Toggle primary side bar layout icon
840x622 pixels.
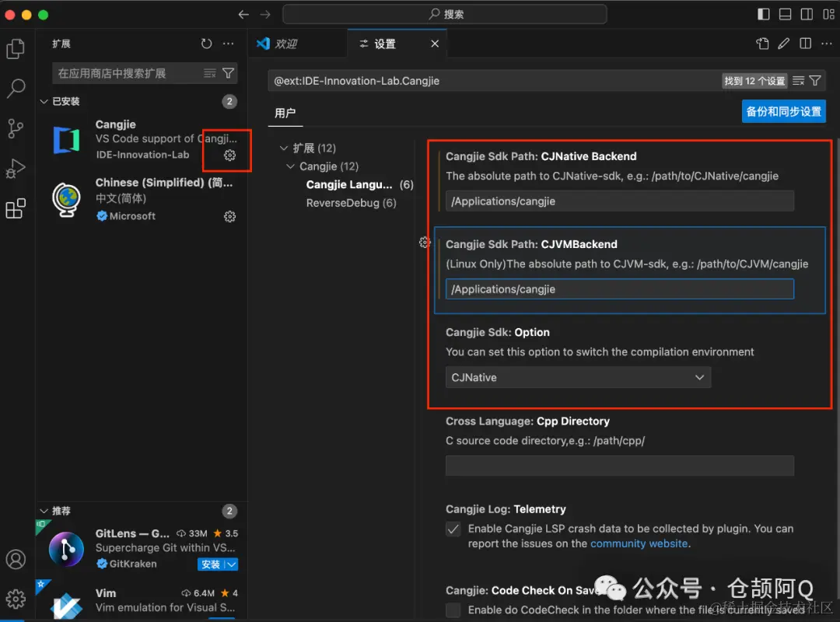tap(764, 15)
